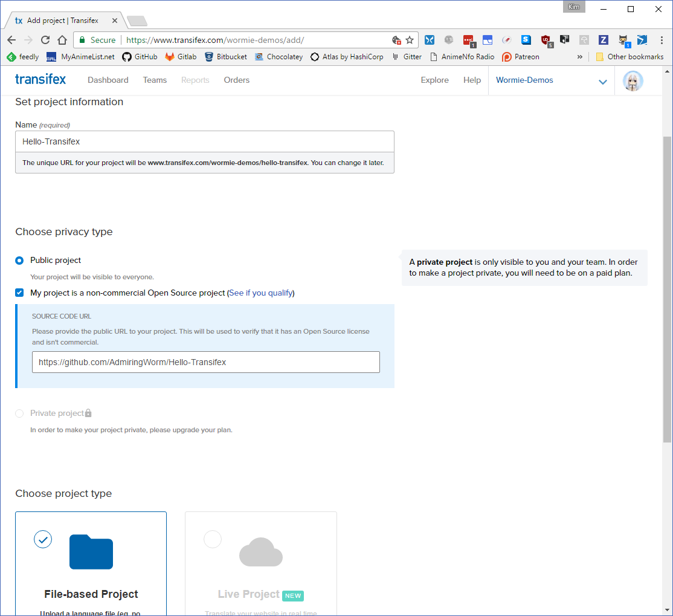The width and height of the screenshot is (673, 616).
Task: Open the AnimeNfo Radio bookmark
Action: (x=462, y=57)
